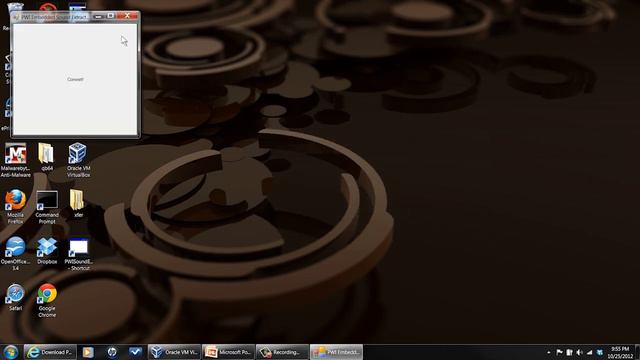Launch Safari from the desktop
640x360 pixels.
16,297
